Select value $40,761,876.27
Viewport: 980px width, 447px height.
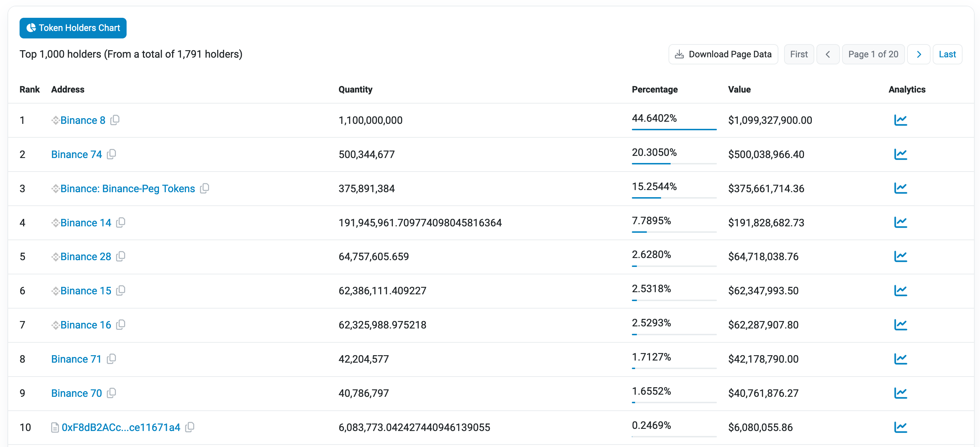[x=763, y=393]
